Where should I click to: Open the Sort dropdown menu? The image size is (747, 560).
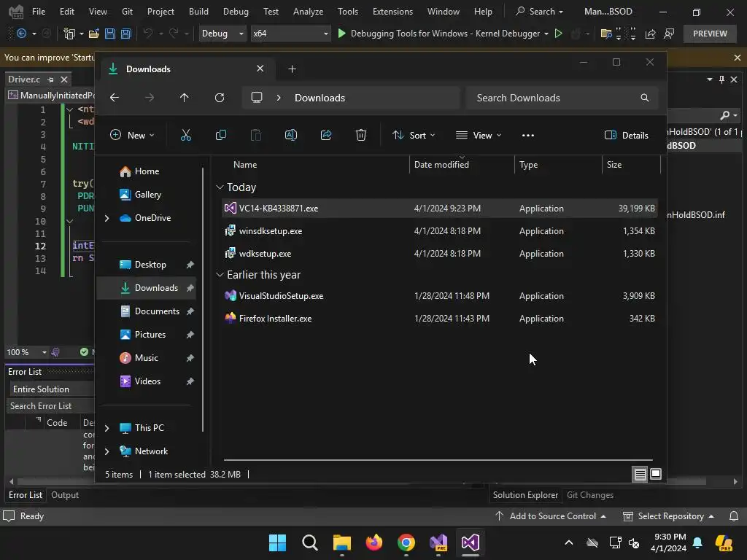(414, 135)
